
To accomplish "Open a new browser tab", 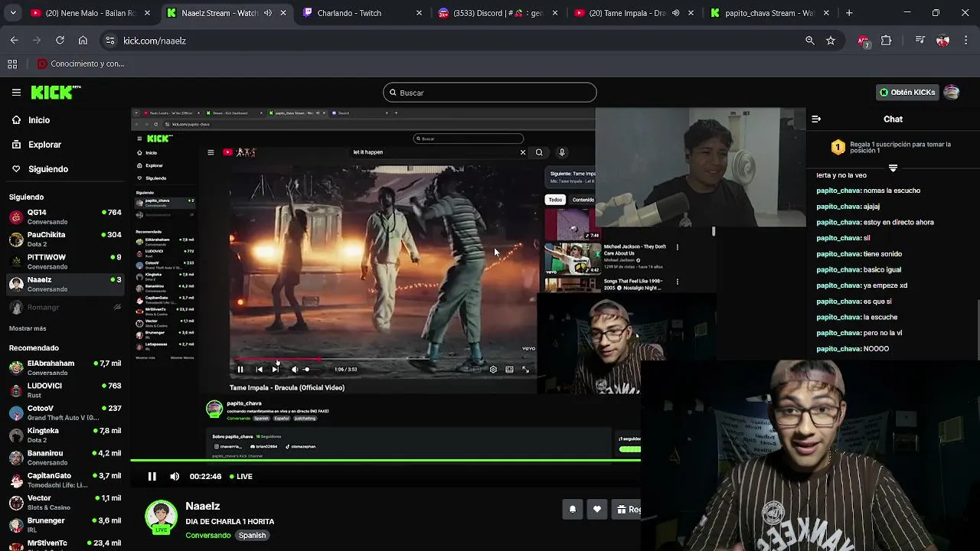I will (x=849, y=13).
